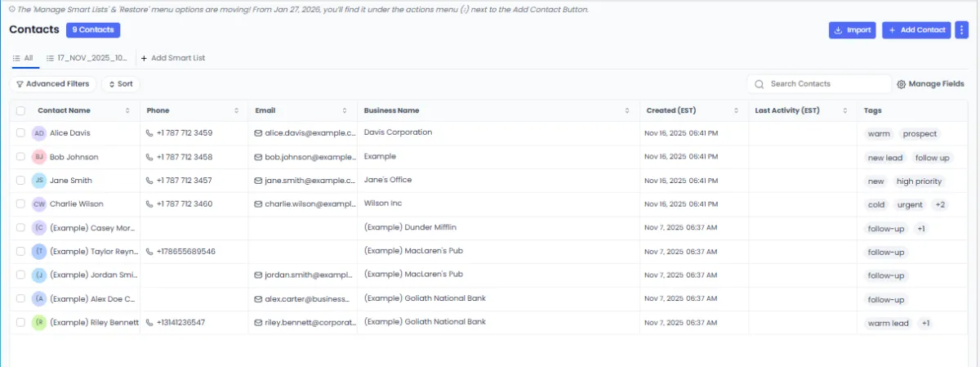Expand the +2 tags on Charlie Wilson
Viewport: 980px width, 367px height.
click(940, 205)
